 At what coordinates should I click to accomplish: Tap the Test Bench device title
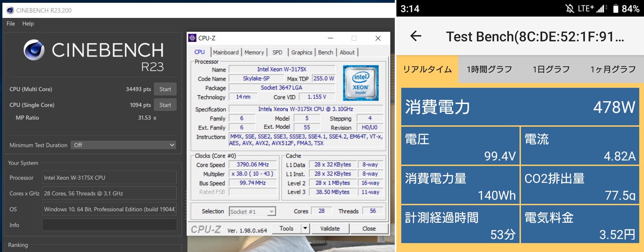pos(535,37)
